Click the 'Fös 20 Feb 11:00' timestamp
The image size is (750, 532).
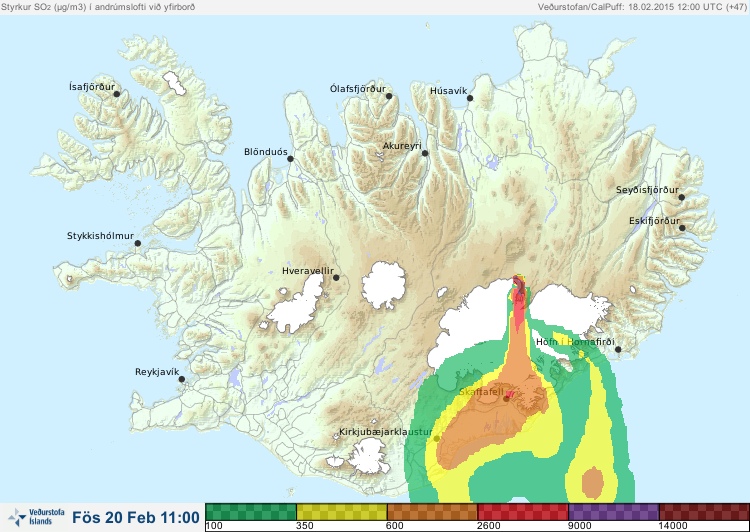(136, 518)
